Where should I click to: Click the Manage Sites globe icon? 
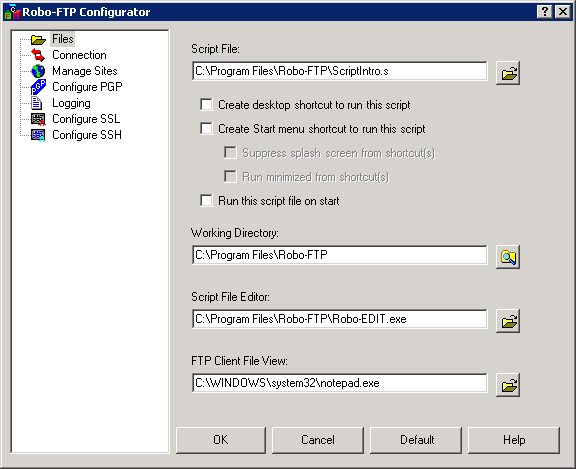point(38,71)
